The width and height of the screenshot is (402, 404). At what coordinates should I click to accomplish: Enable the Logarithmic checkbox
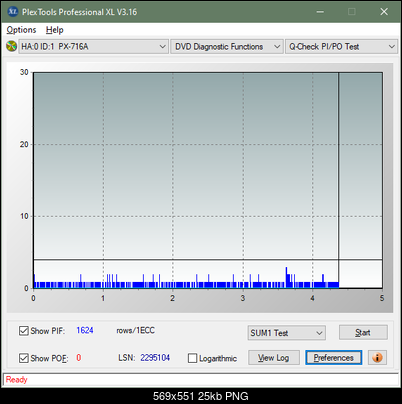click(x=192, y=358)
